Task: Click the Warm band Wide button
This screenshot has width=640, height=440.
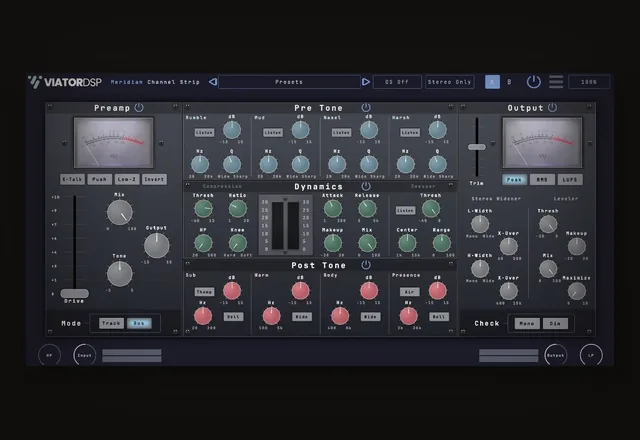Action: 302,317
